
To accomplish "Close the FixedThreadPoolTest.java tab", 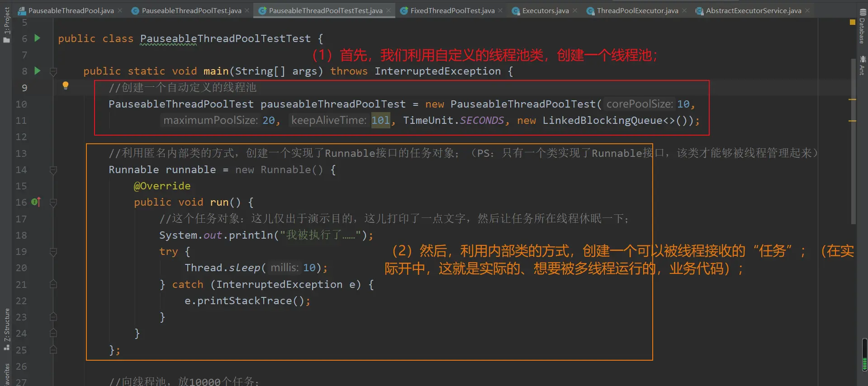I will (x=500, y=10).
